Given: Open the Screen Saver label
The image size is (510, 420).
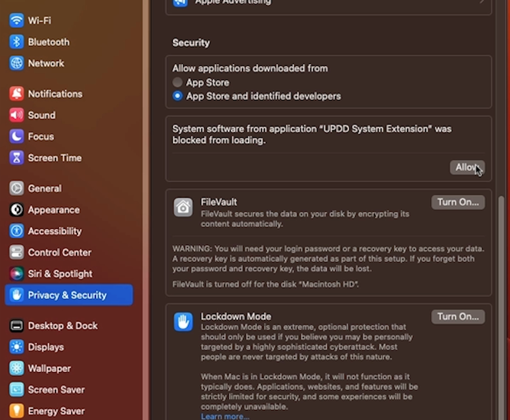Looking at the screenshot, I should (57, 390).
